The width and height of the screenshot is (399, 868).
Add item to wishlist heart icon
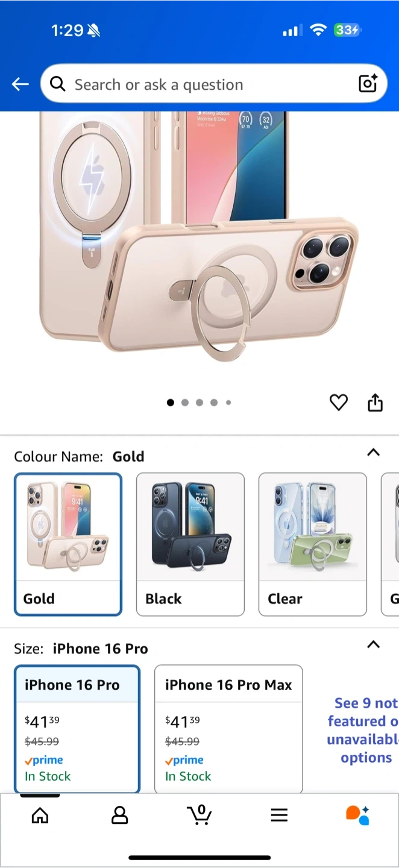tap(339, 402)
